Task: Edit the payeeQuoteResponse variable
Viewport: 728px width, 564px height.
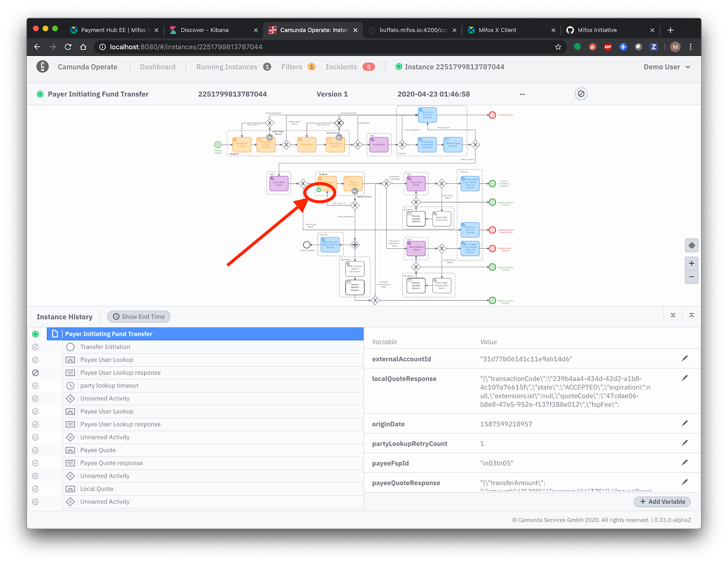Action: pos(685,482)
